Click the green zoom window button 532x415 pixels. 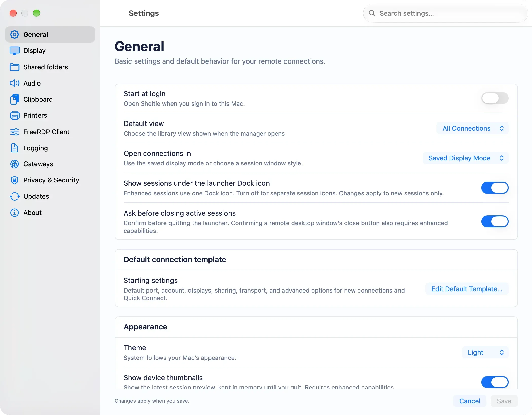click(x=36, y=13)
